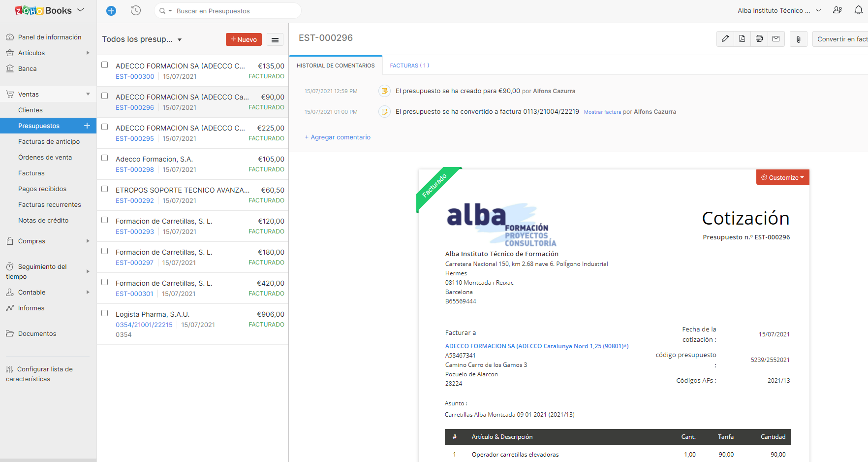The image size is (868, 462).
Task: Select checkbox for EST-000297
Action: tap(104, 251)
